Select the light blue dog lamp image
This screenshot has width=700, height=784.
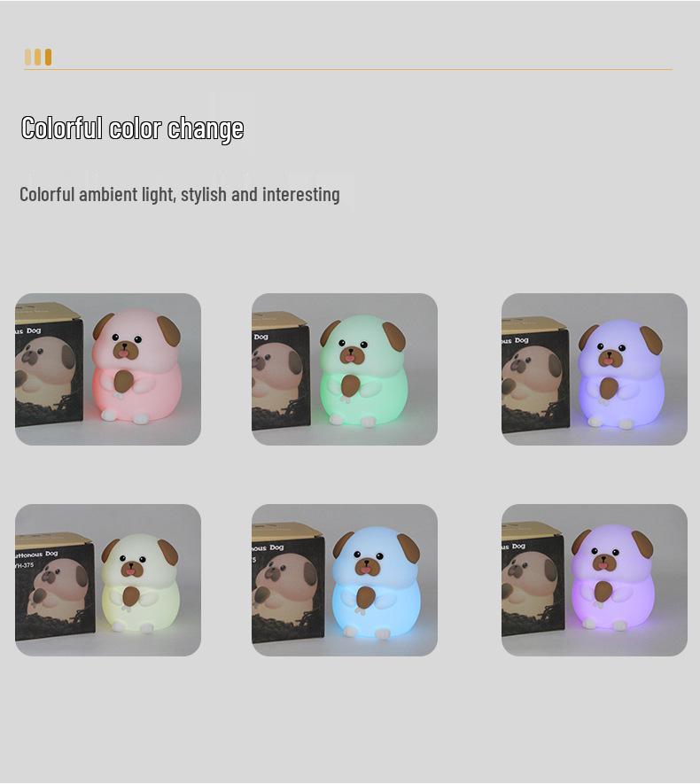coord(345,580)
